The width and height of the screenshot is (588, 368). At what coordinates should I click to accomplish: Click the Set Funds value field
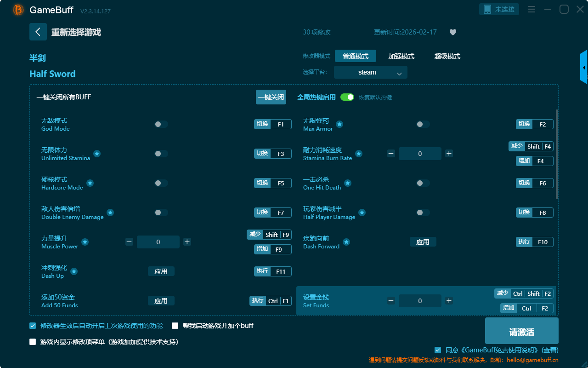click(420, 301)
